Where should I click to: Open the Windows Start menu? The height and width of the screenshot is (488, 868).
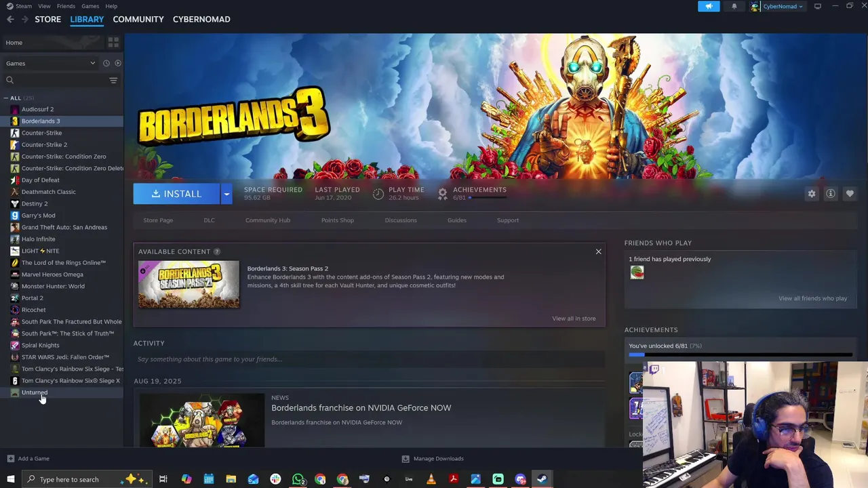pos(10,479)
